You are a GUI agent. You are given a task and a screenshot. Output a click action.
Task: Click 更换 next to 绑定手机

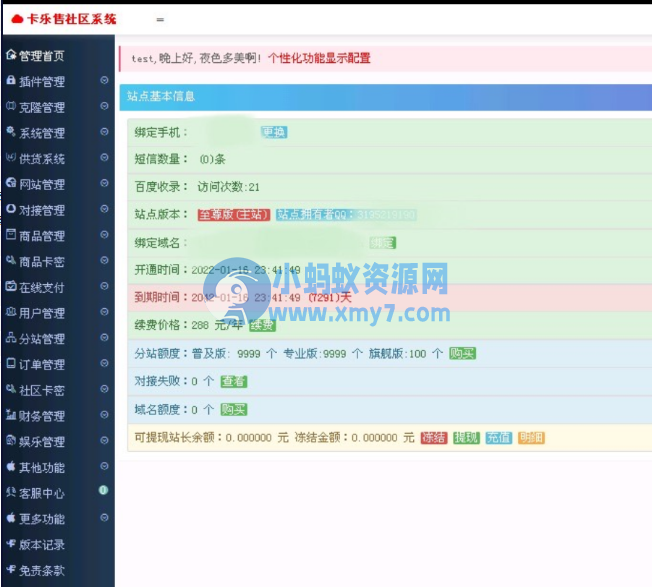(274, 132)
